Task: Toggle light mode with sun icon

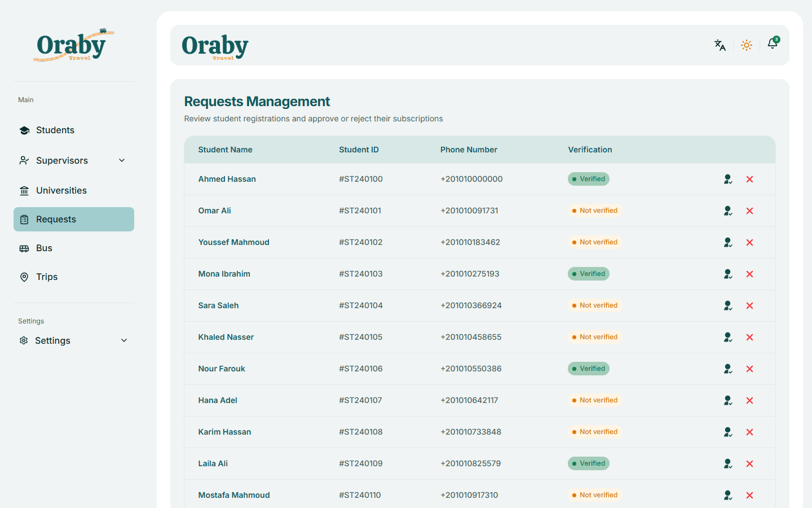Action: [747, 45]
